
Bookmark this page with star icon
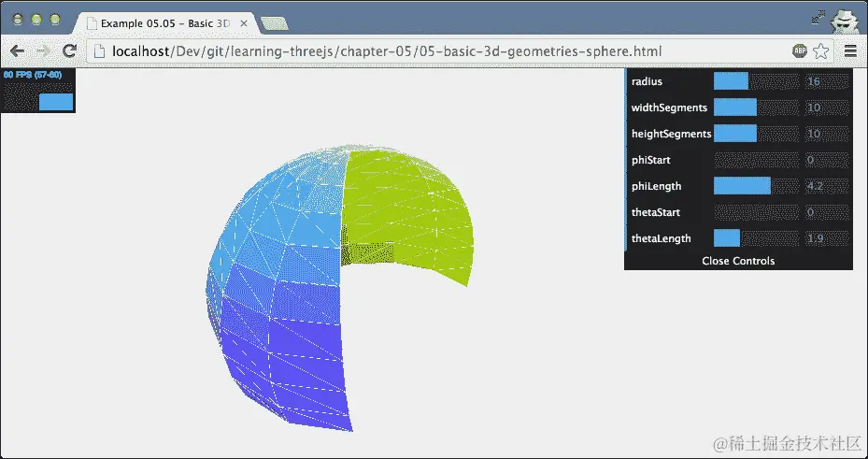(821, 51)
